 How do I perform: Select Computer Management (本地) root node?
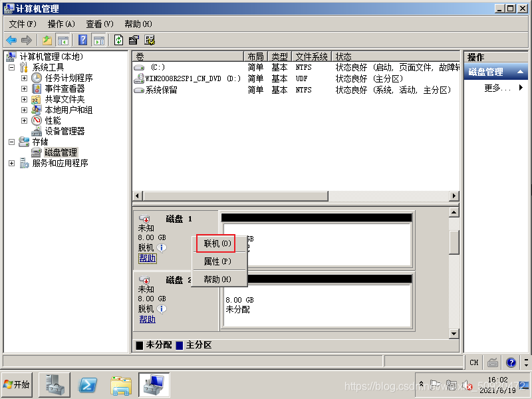[51, 57]
